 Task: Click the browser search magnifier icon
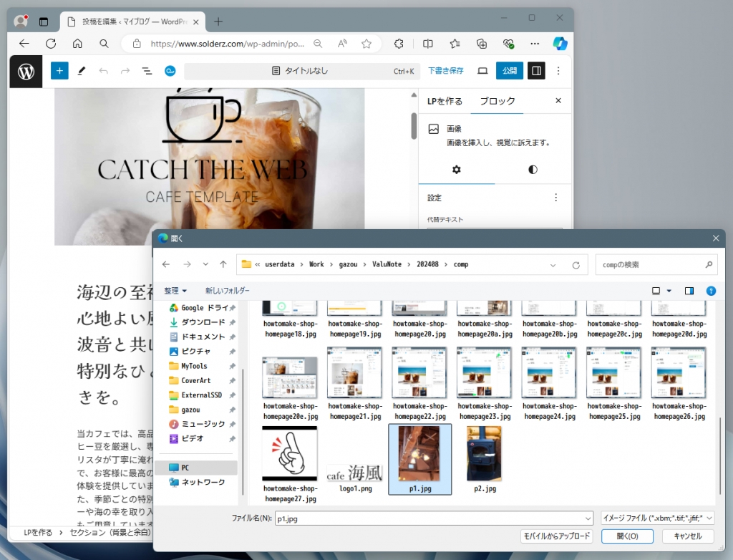[104, 44]
